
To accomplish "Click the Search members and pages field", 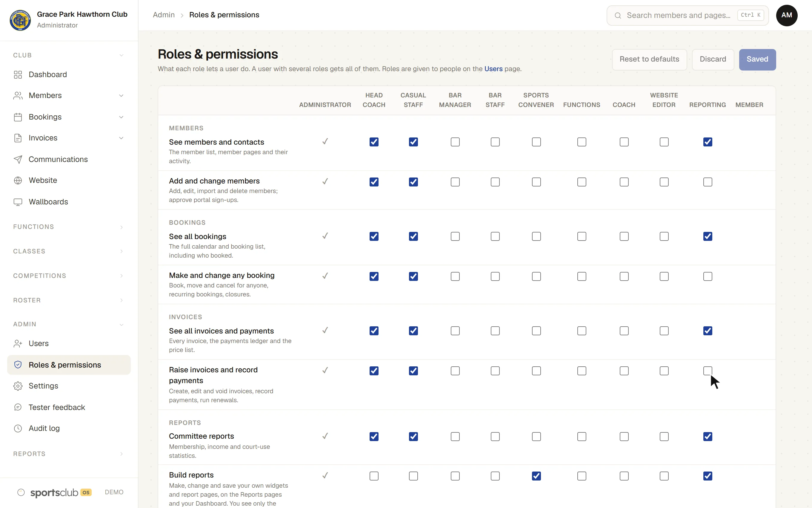I will 688,16.
